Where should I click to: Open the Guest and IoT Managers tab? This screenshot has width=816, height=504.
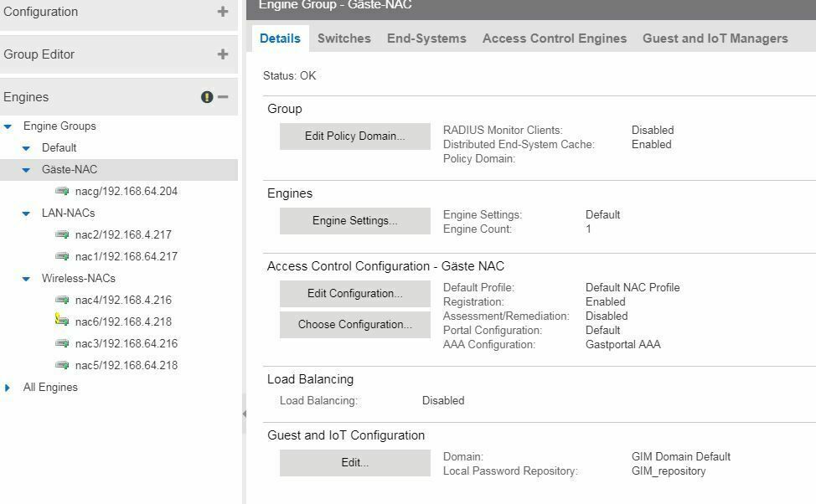pos(715,39)
